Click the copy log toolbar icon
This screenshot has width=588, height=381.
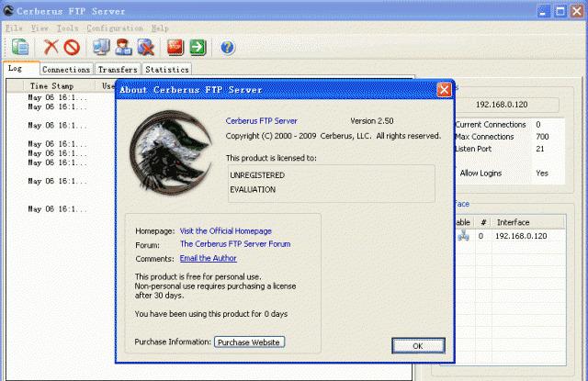pyautogui.click(x=20, y=47)
